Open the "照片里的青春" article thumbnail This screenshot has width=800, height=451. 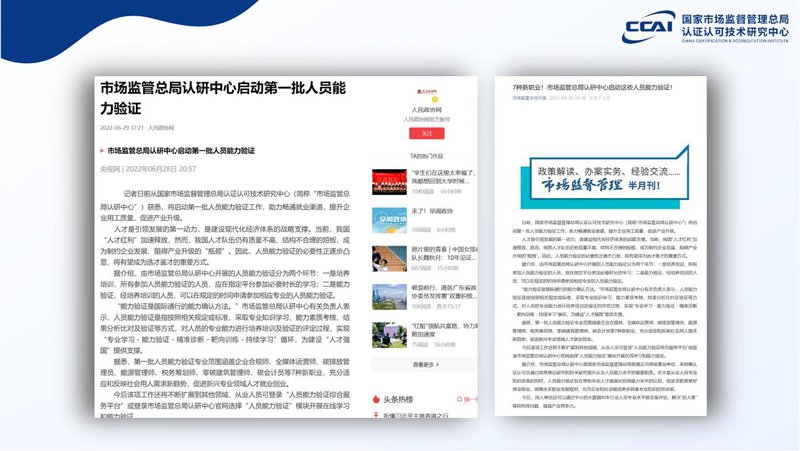389,259
